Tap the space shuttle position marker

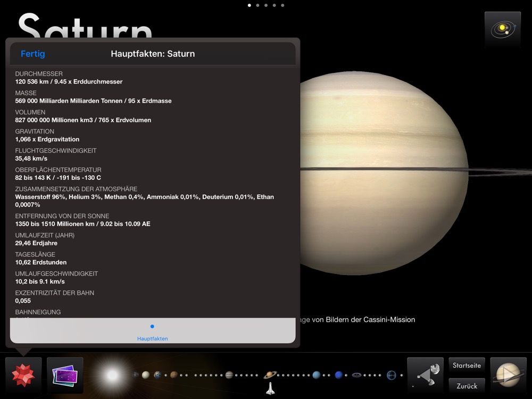point(270,388)
